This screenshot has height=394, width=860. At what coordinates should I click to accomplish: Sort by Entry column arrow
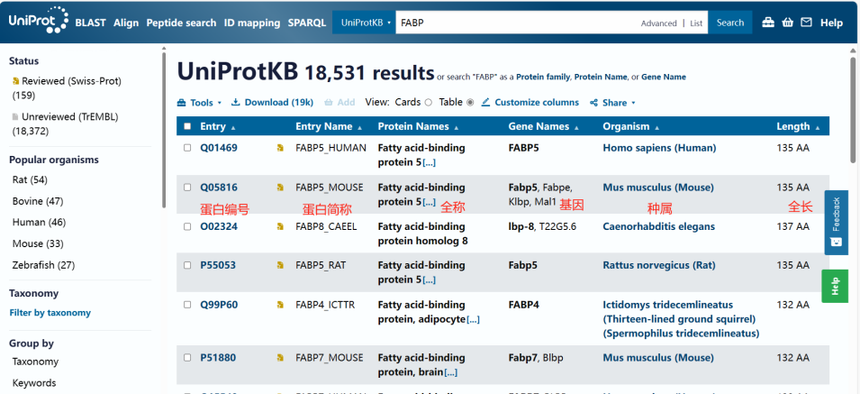234,128
